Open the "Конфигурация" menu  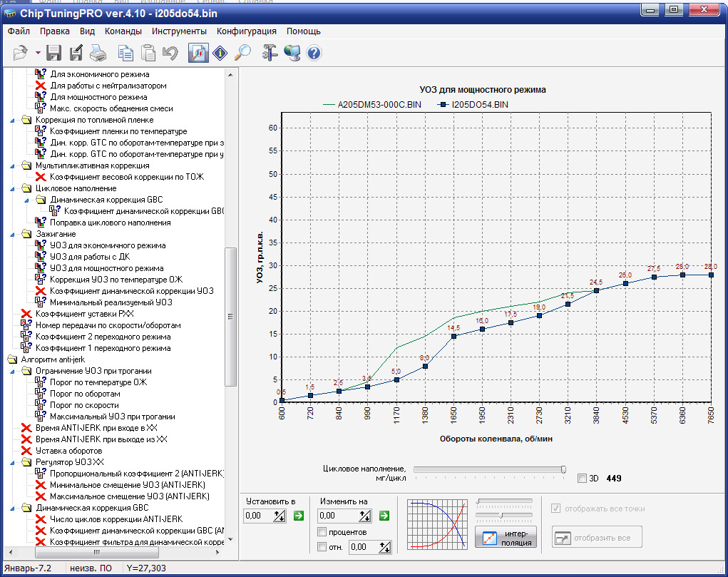(x=247, y=31)
